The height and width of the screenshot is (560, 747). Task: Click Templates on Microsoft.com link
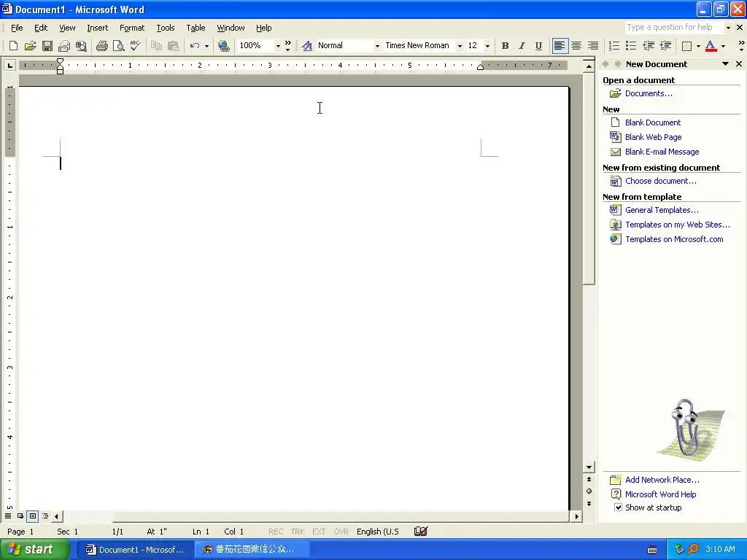pyautogui.click(x=674, y=239)
